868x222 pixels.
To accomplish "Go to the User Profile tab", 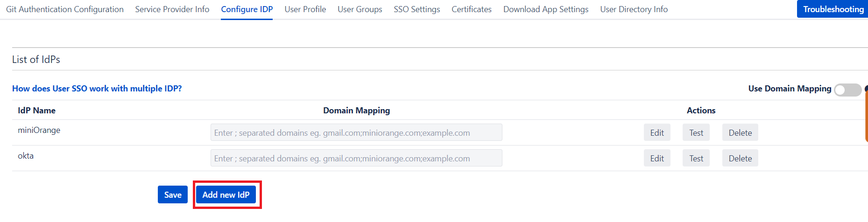I will click(x=305, y=9).
